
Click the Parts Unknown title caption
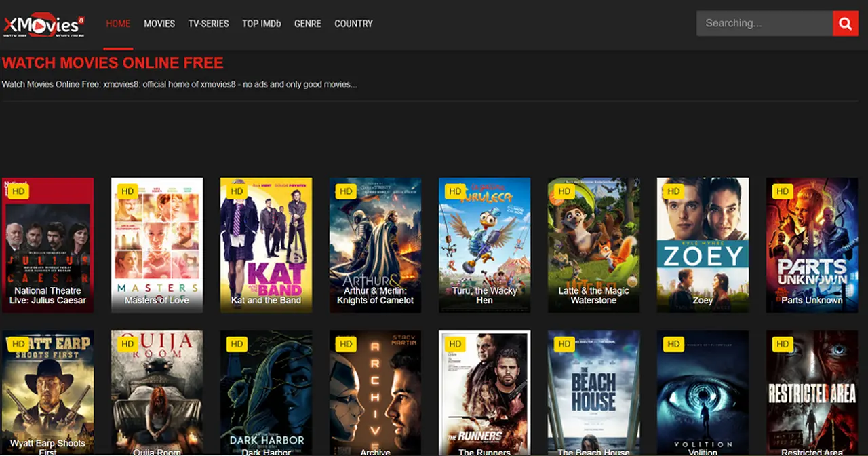click(x=812, y=300)
